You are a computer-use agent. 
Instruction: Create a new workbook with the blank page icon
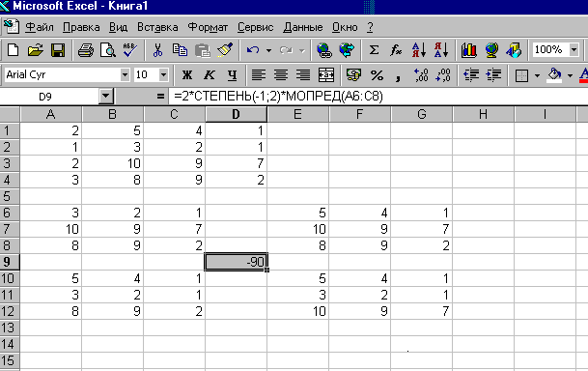coord(14,50)
